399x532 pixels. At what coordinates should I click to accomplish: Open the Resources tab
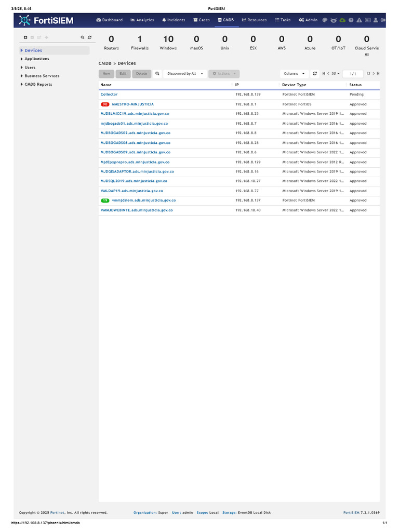pyautogui.click(x=254, y=20)
